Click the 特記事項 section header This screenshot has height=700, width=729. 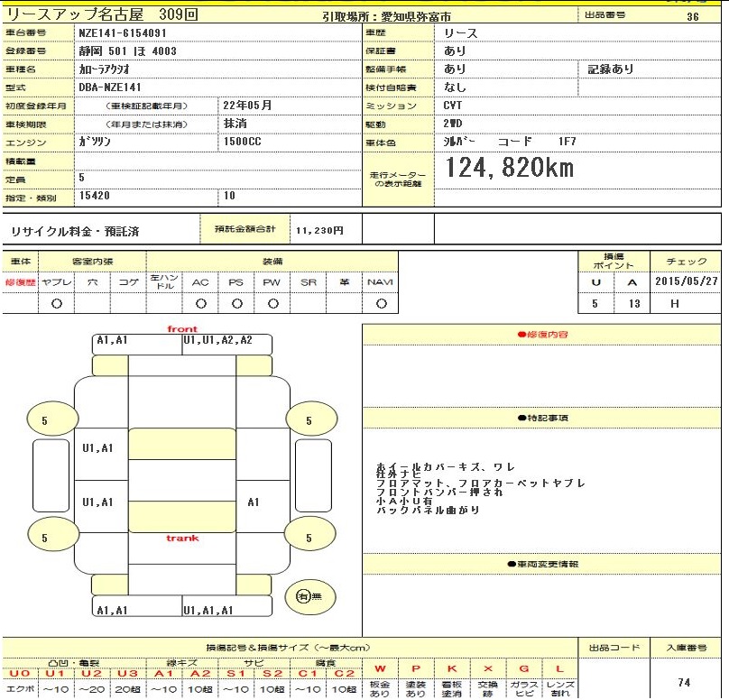click(541, 418)
